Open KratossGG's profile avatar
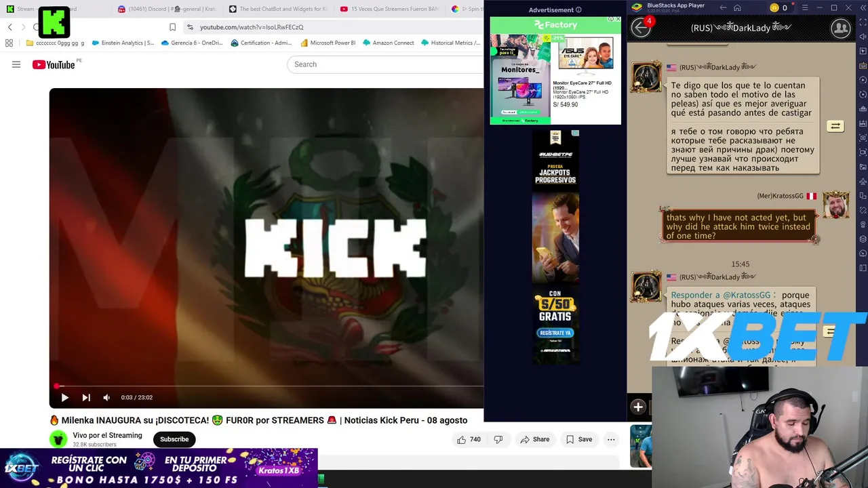Screen dimensions: 868x488 (836, 205)
